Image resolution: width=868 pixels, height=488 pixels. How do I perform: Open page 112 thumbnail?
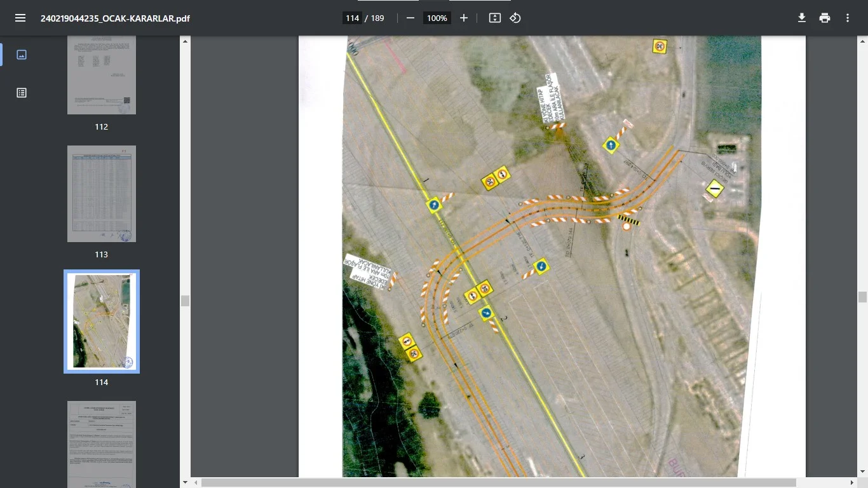[102, 75]
